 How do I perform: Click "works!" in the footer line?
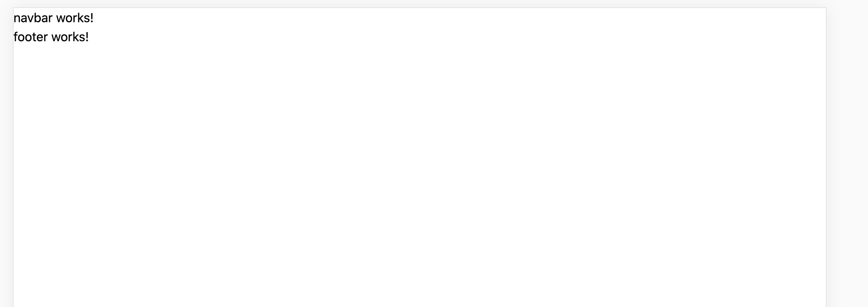click(70, 37)
